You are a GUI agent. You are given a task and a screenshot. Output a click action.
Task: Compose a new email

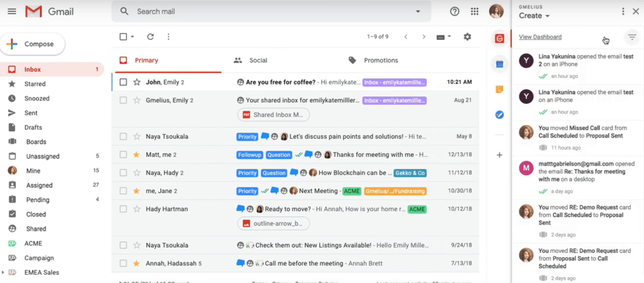[33, 44]
